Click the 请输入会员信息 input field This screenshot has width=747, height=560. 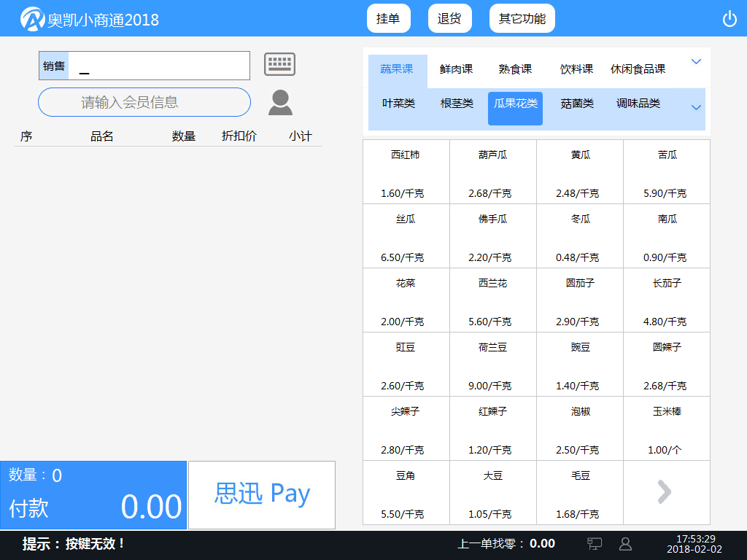(x=144, y=102)
